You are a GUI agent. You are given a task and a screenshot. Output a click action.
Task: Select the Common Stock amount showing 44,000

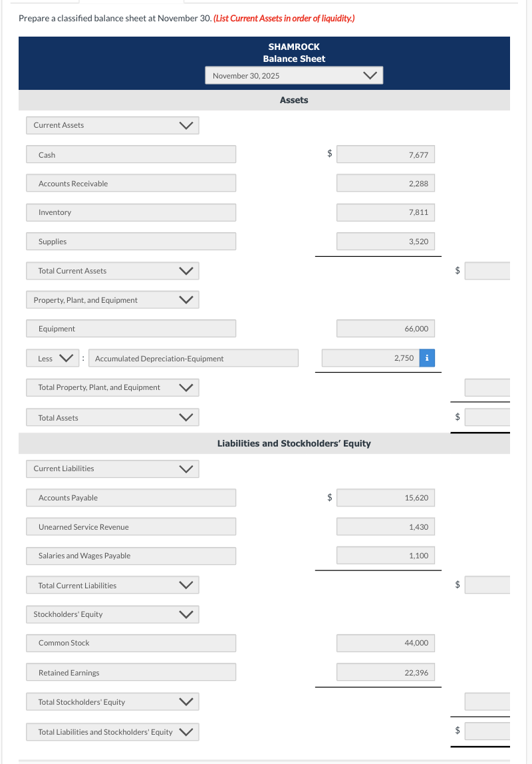tap(386, 643)
